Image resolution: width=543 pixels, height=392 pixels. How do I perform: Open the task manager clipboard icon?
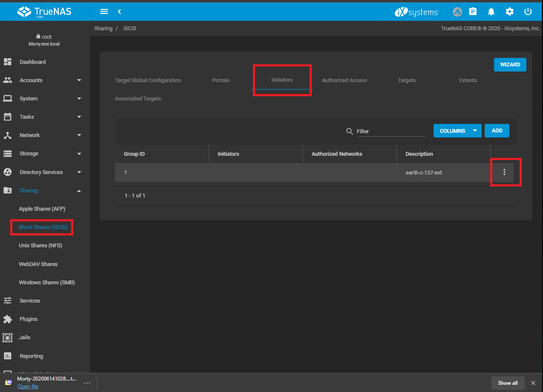coord(473,11)
